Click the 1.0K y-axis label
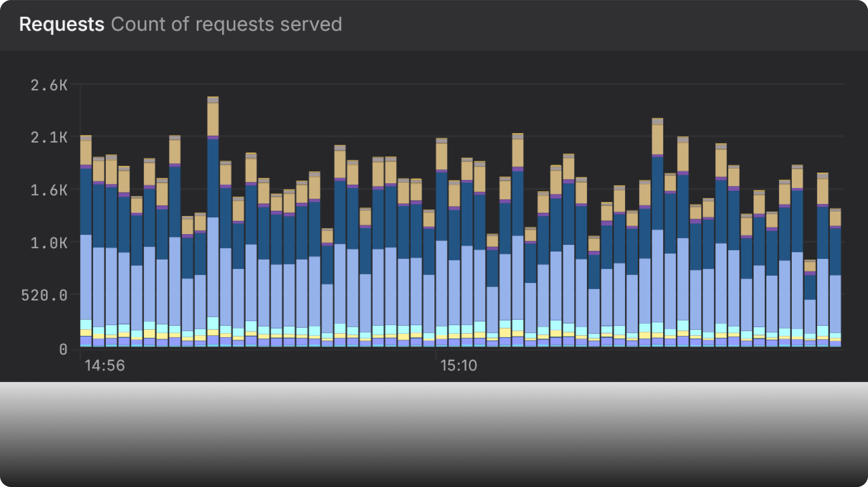The height and width of the screenshot is (487, 868). [49, 243]
